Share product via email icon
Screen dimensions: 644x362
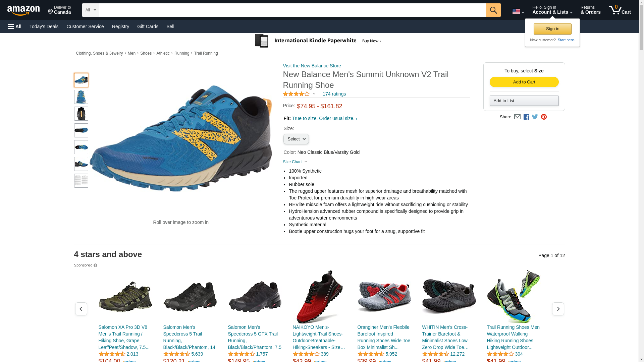coord(517,117)
